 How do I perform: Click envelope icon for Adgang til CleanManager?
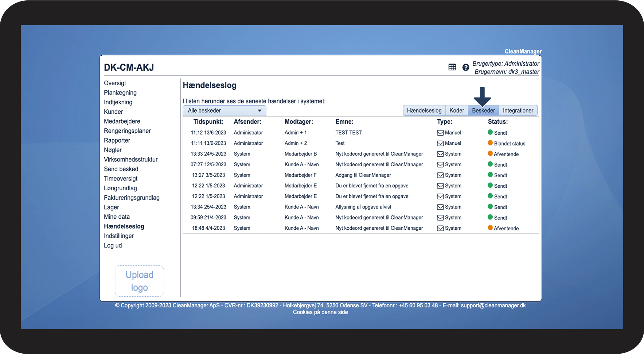tap(440, 175)
